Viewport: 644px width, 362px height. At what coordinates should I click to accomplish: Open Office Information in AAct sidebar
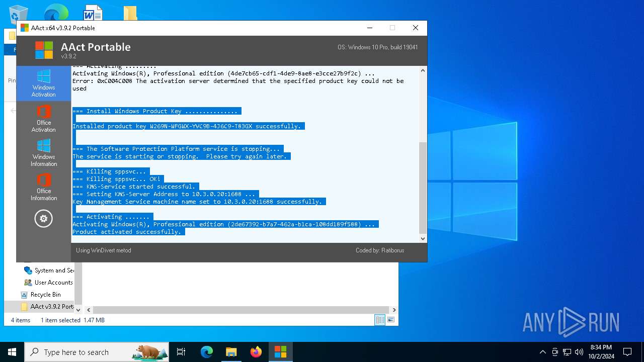[x=44, y=187]
